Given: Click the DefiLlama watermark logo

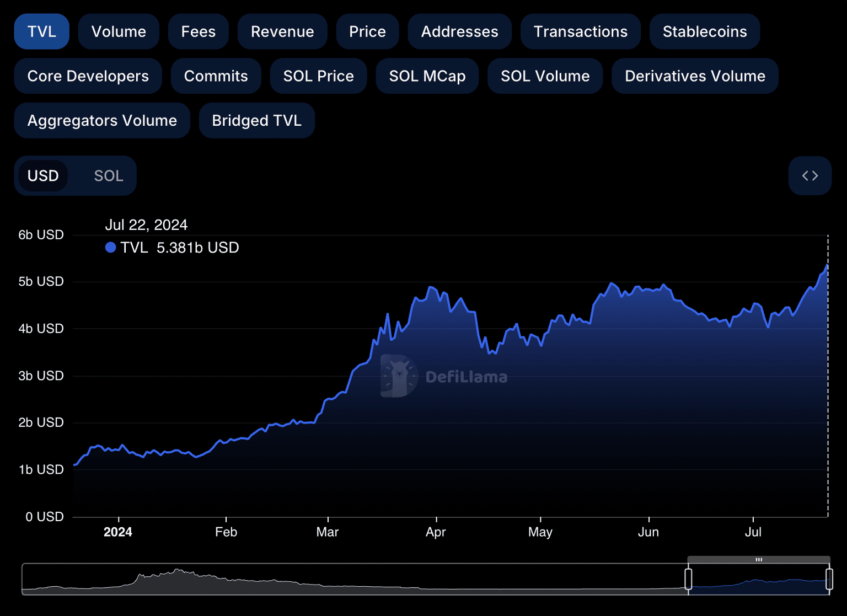Looking at the screenshot, I should [x=399, y=376].
